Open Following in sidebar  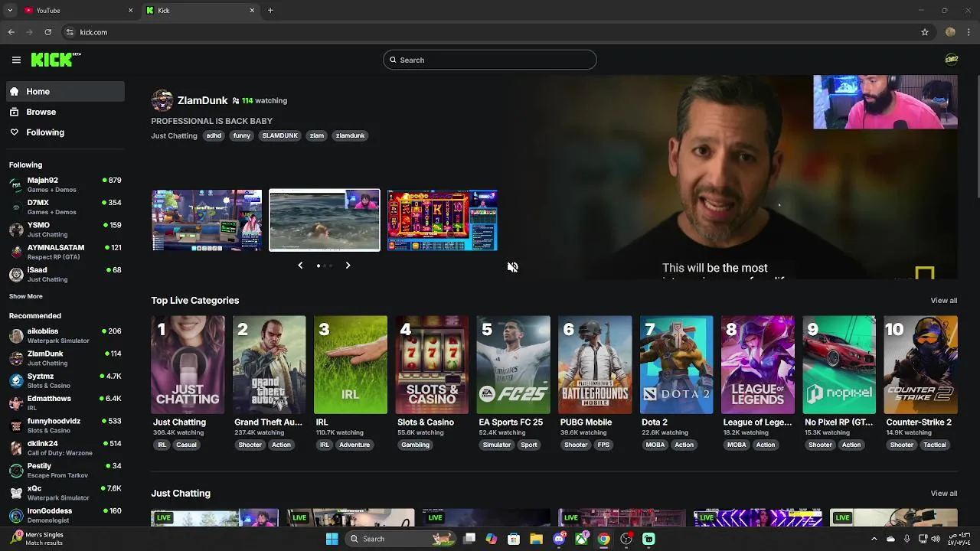tap(65, 132)
